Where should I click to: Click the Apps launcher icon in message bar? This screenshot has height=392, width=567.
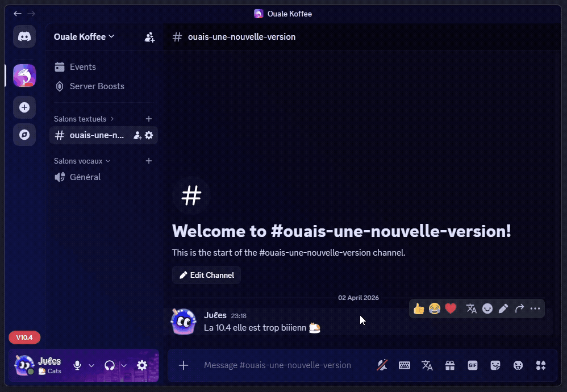540,365
